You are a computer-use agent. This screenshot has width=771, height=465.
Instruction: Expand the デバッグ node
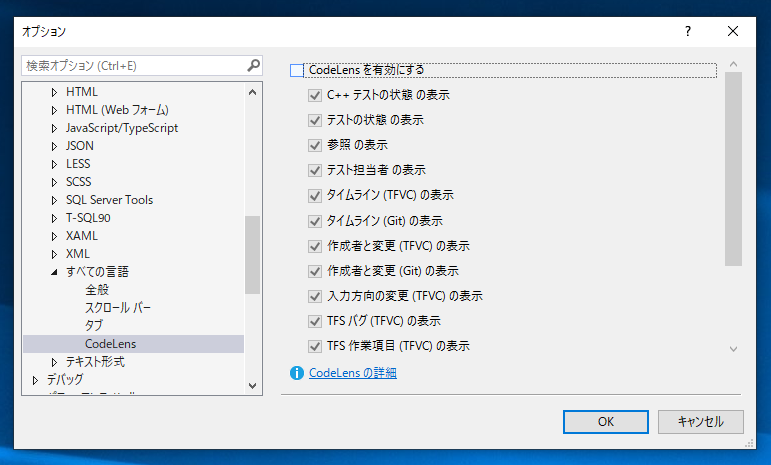point(35,380)
